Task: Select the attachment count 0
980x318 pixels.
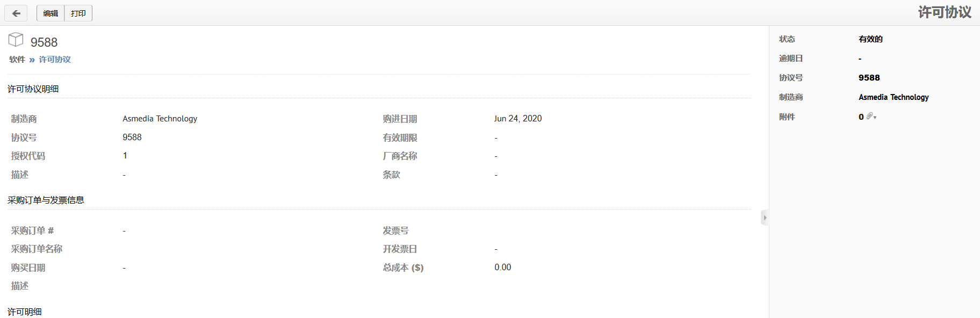Action: point(861,117)
